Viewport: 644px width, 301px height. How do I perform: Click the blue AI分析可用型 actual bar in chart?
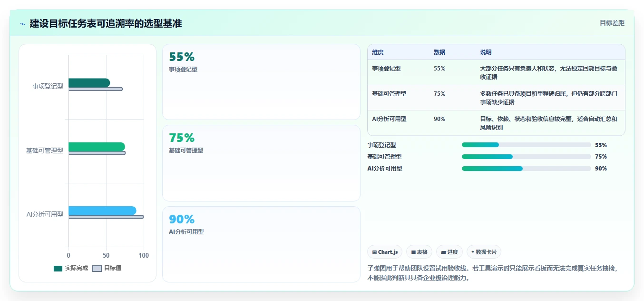102,211
